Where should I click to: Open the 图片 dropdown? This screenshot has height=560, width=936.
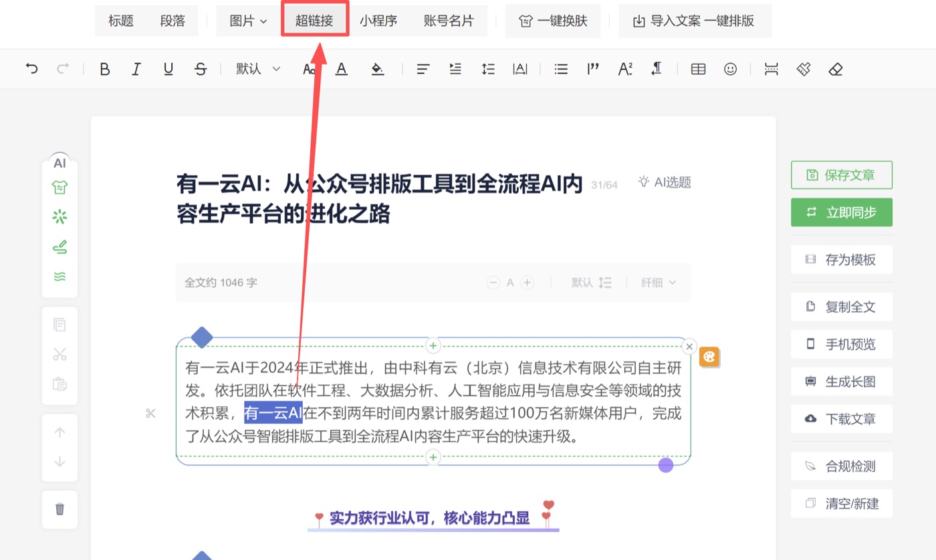click(248, 21)
